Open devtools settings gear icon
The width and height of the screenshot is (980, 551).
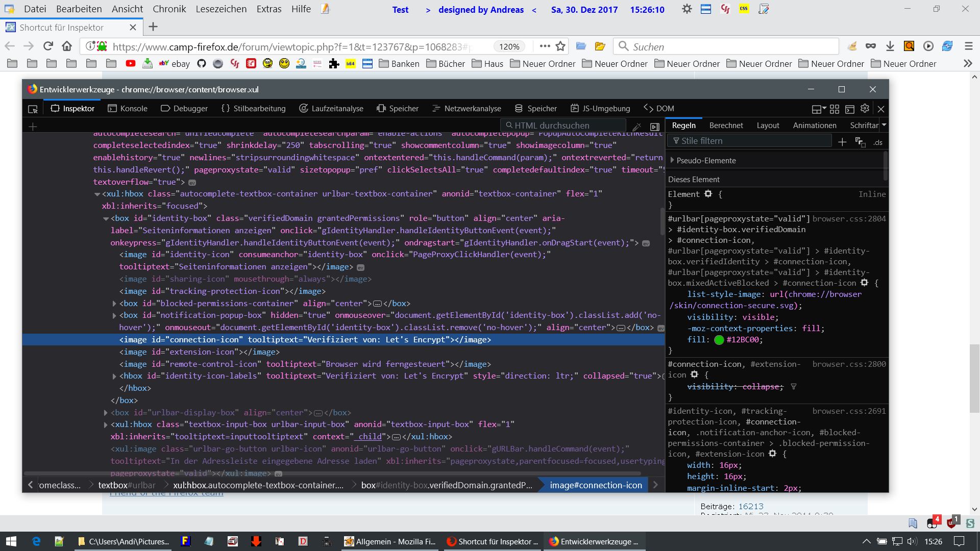pos(865,109)
